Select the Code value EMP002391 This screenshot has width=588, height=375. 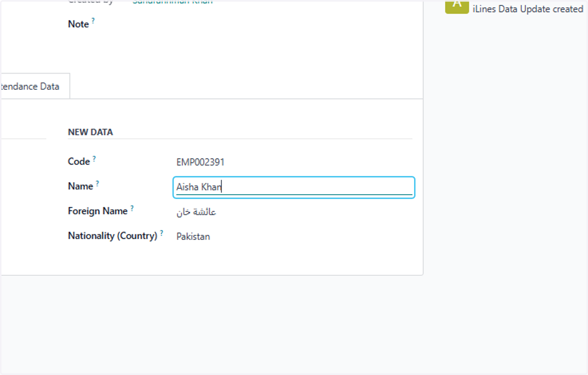click(200, 162)
